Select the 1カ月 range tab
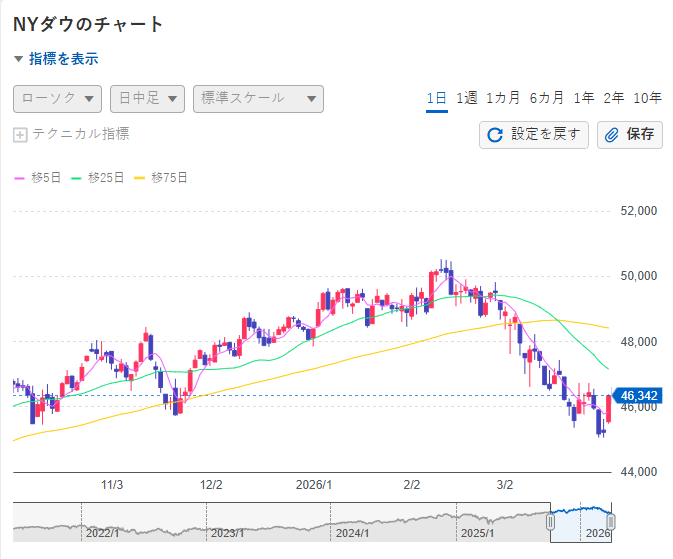 pyautogui.click(x=503, y=98)
